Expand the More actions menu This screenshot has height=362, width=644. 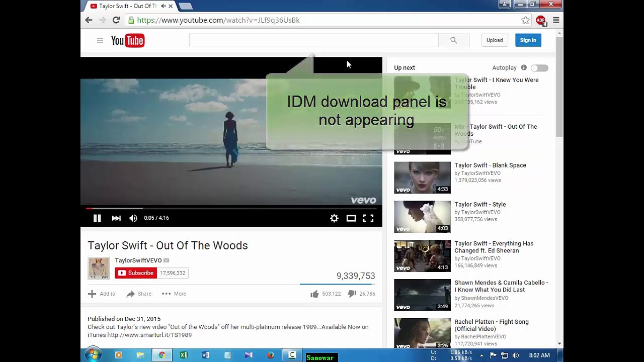(174, 294)
